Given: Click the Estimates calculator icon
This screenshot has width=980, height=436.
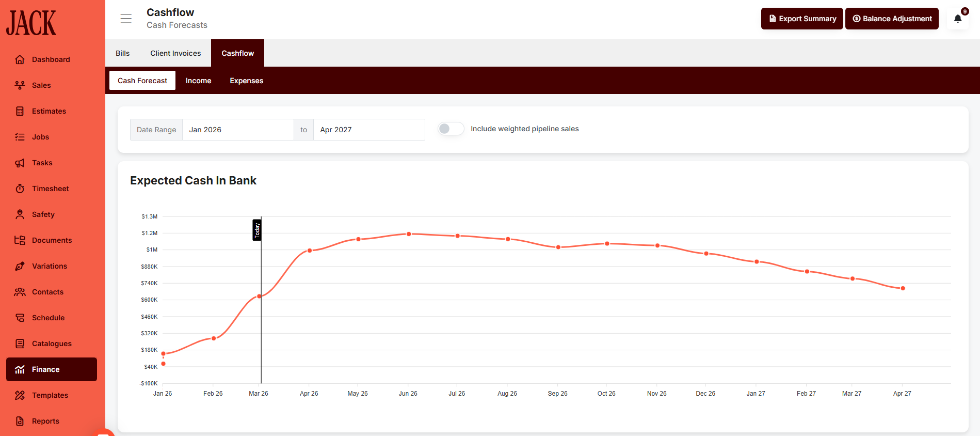Looking at the screenshot, I should pos(20,111).
